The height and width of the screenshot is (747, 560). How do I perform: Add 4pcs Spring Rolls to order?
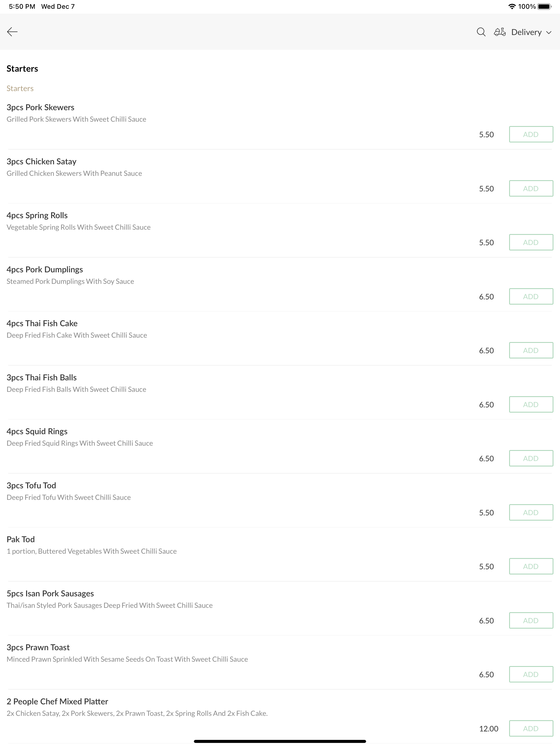pos(531,243)
